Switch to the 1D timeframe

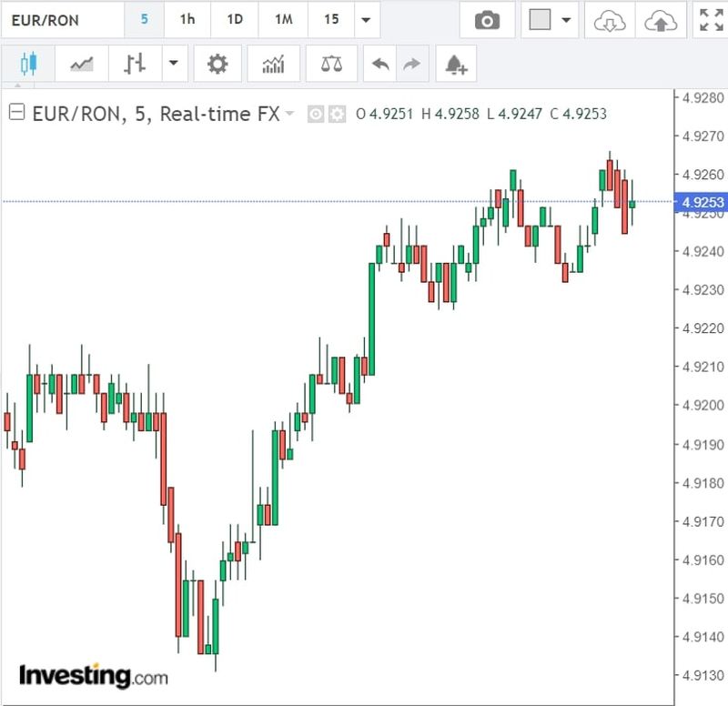coord(235,20)
